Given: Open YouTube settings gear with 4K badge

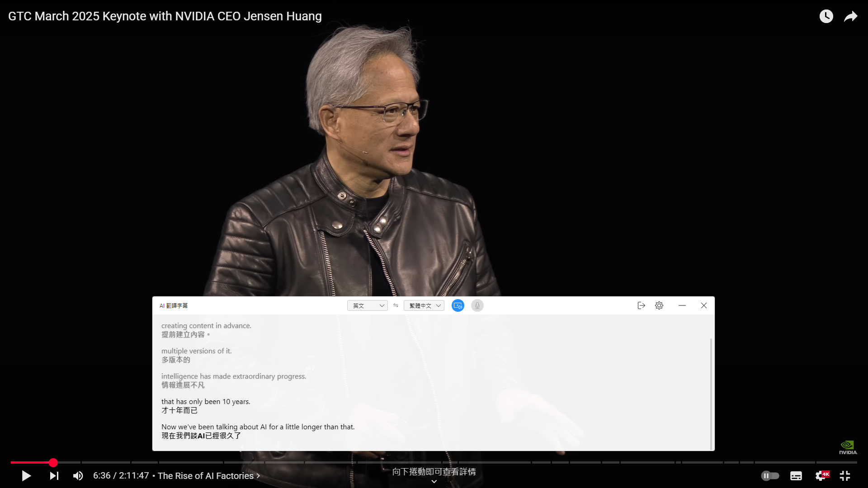Looking at the screenshot, I should coord(821,476).
